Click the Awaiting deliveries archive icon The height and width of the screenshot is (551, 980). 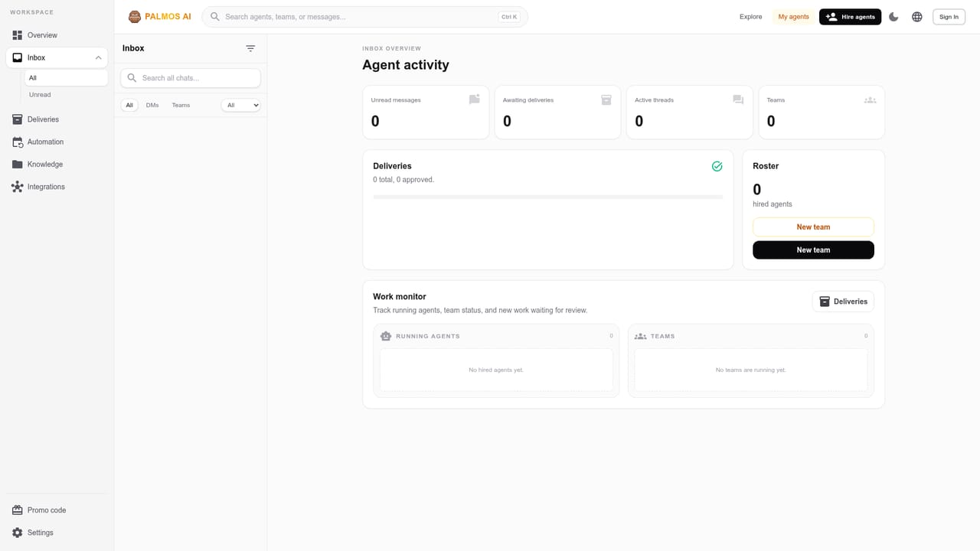[606, 99]
